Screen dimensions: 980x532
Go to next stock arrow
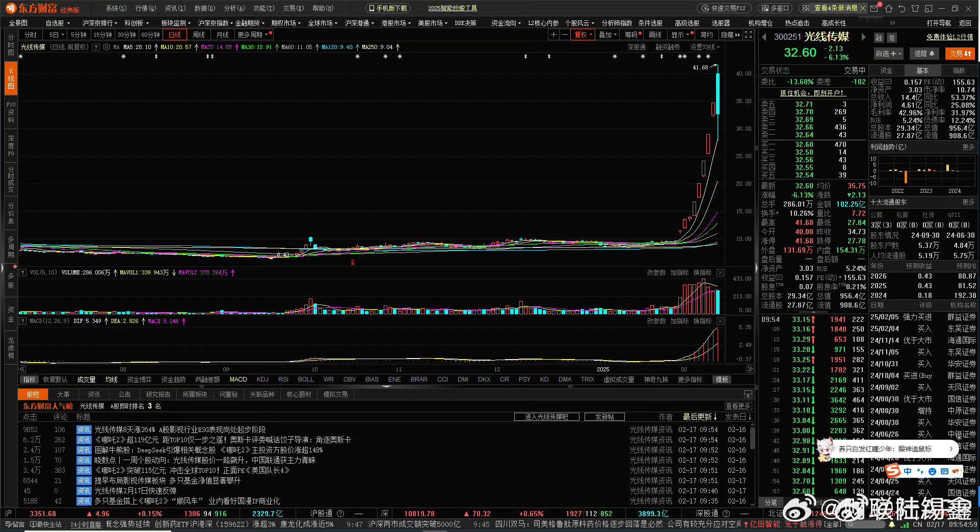click(x=863, y=37)
